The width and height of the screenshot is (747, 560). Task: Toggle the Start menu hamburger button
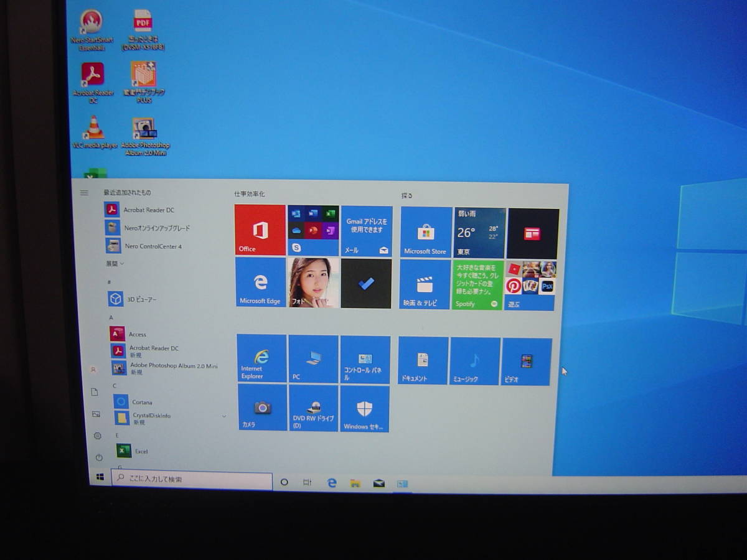(x=84, y=193)
